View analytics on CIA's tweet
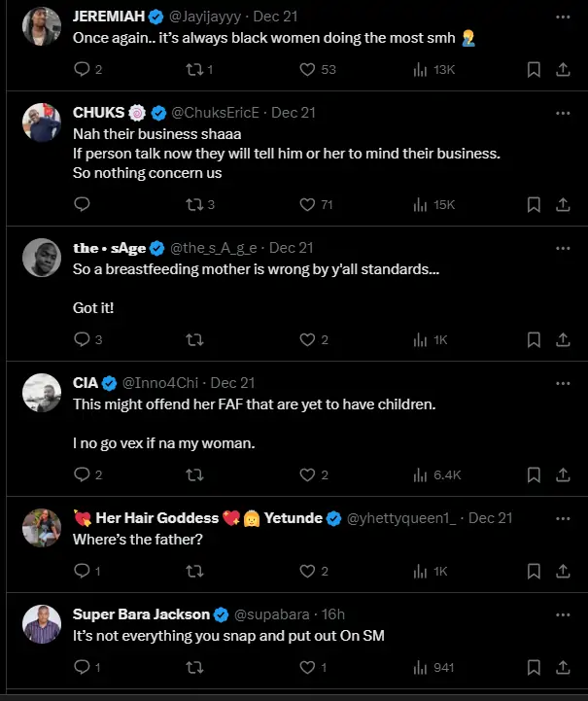The width and height of the screenshot is (588, 701). (x=420, y=474)
